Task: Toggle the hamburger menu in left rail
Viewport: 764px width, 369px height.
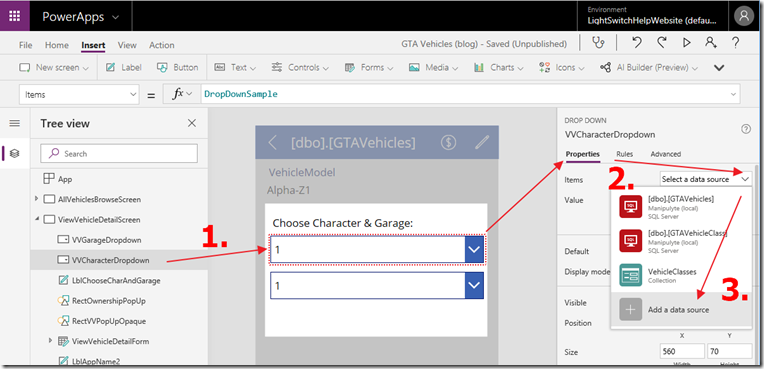Action: tap(15, 123)
